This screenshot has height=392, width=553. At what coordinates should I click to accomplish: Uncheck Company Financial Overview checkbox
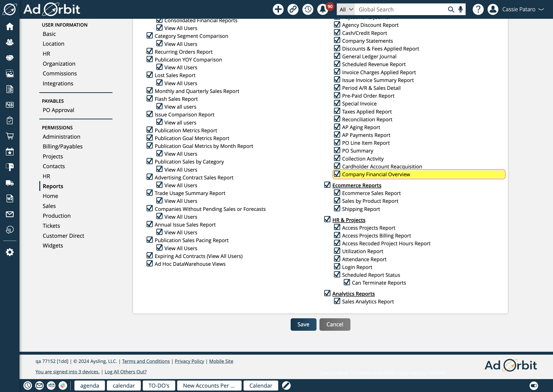click(x=337, y=174)
